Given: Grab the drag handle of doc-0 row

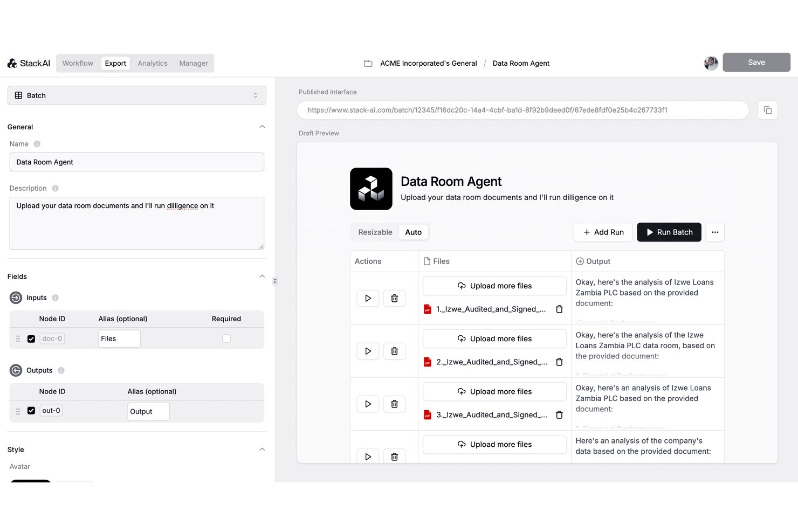Looking at the screenshot, I should coord(18,338).
